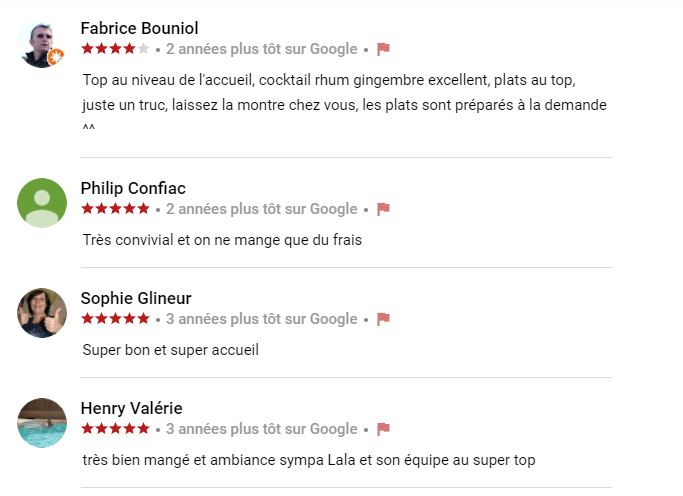Flag Henry Valérie's review

[x=383, y=429]
